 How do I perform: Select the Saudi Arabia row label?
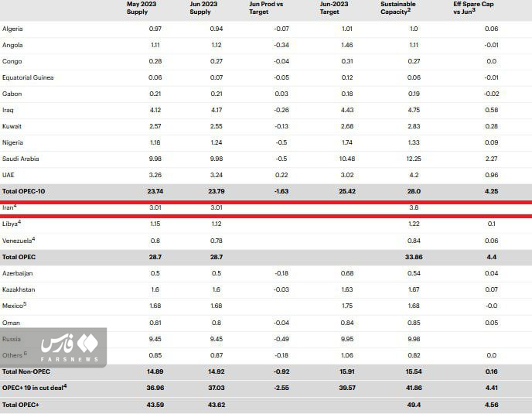coord(20,159)
